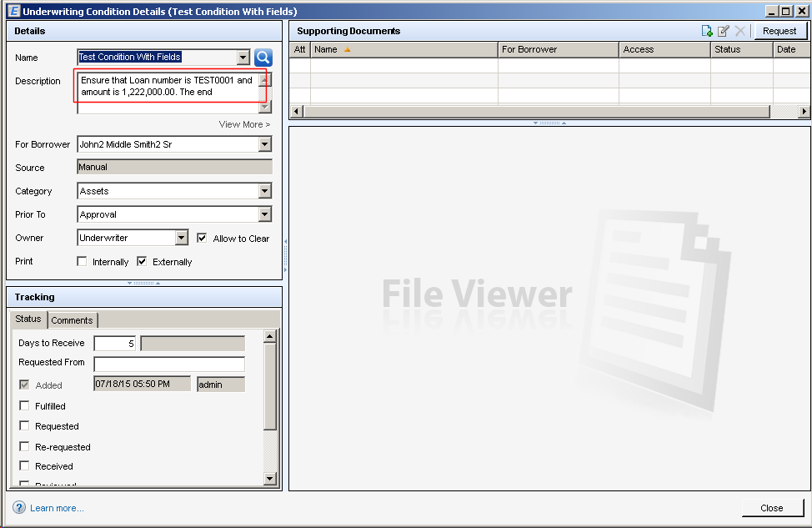Viewport: 812px width, 528px height.
Task: Click the Att column header
Action: tap(300, 50)
